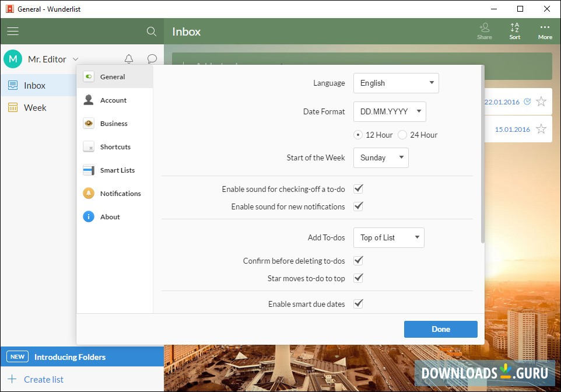Star the to-do dated 15.01.2016
The image size is (561, 392).
541,129
